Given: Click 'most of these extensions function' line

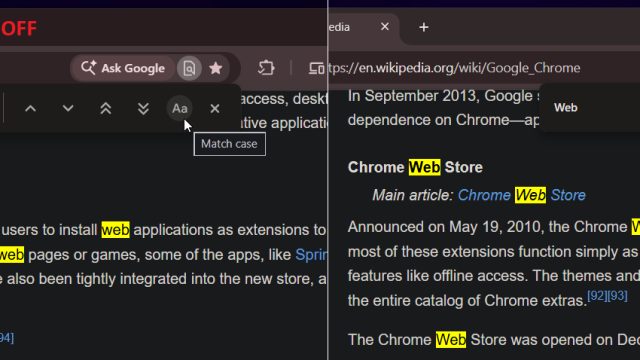Looking at the screenshot, I should [x=493, y=252].
